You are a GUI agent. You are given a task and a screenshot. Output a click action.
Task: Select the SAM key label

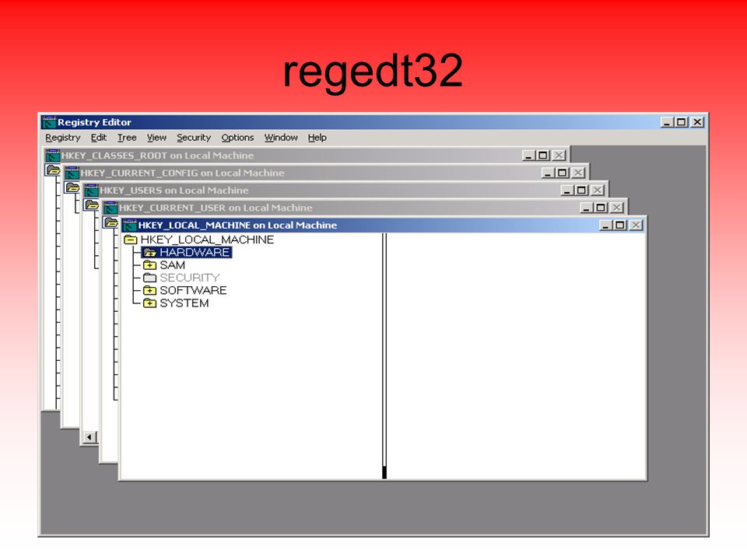click(x=172, y=265)
